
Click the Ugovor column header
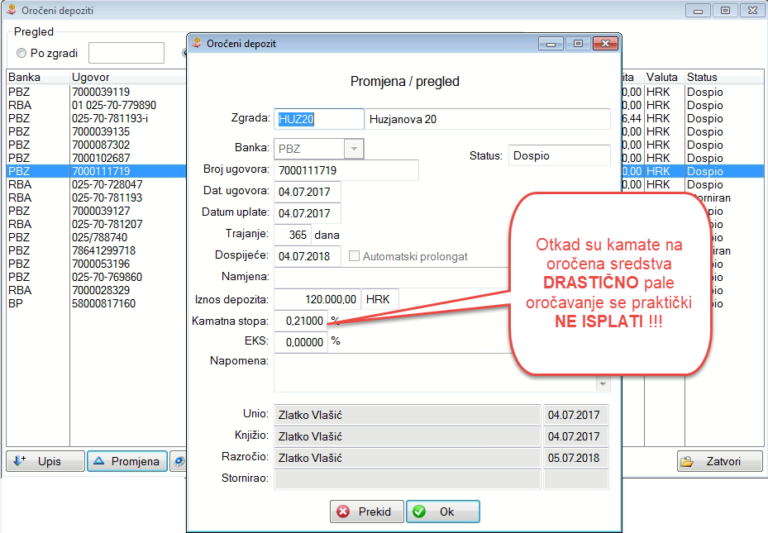[x=128, y=77]
